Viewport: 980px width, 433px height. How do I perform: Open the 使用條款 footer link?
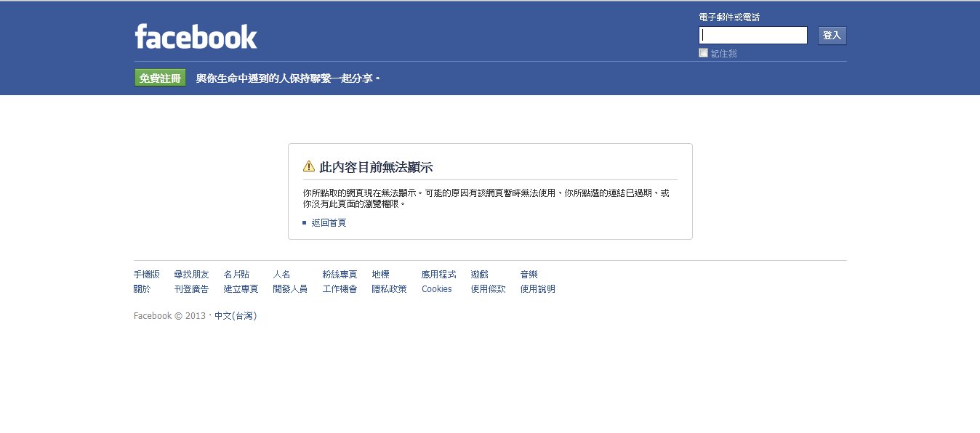pyautogui.click(x=488, y=288)
